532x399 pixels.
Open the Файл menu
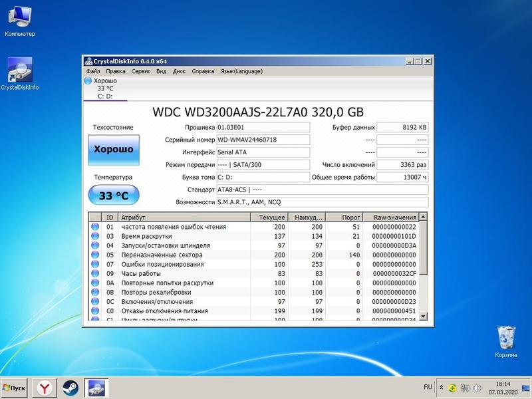pos(92,71)
